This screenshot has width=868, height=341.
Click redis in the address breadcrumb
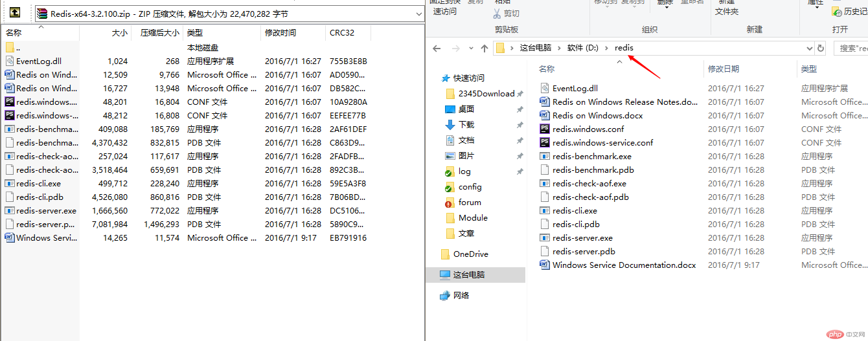(x=624, y=48)
